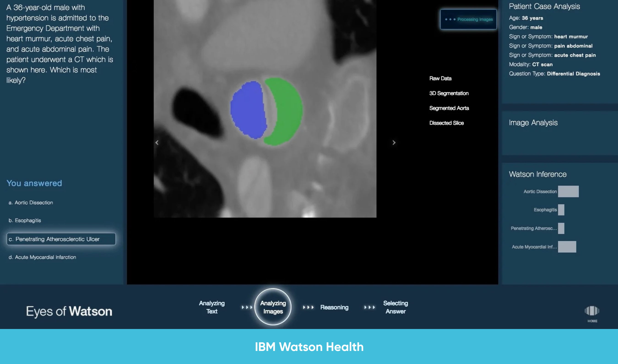Click the 'Question Type: Differential Diagnosis' line
Image resolution: width=618 pixels, height=364 pixels.
click(554, 73)
